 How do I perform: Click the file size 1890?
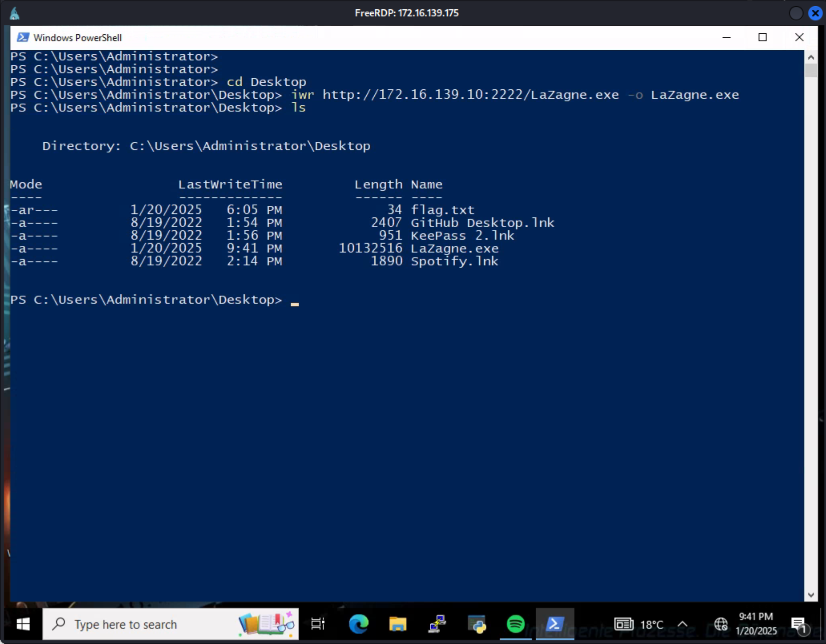pos(386,261)
